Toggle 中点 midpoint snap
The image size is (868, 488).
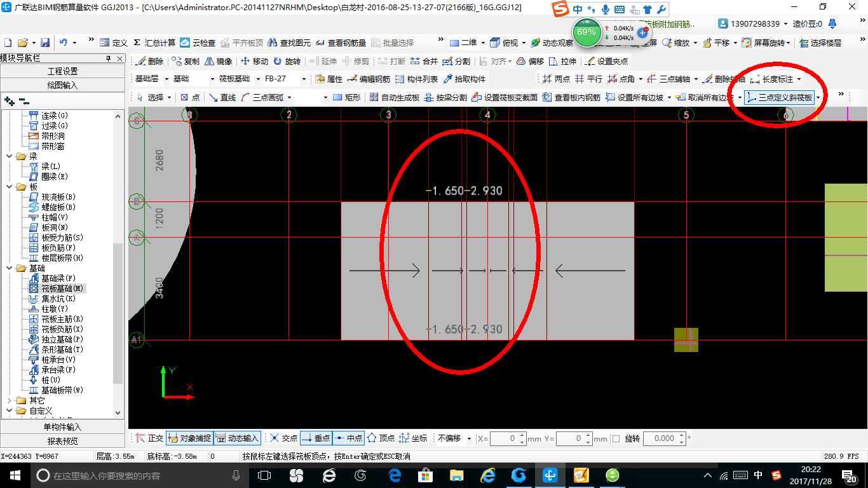point(348,438)
